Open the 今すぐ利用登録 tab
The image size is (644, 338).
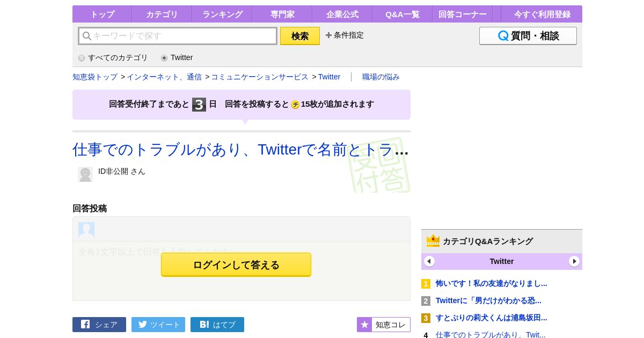coord(542,14)
